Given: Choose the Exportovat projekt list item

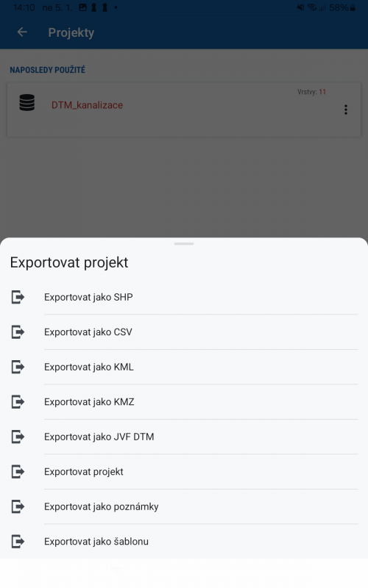Looking at the screenshot, I should (x=184, y=471).
